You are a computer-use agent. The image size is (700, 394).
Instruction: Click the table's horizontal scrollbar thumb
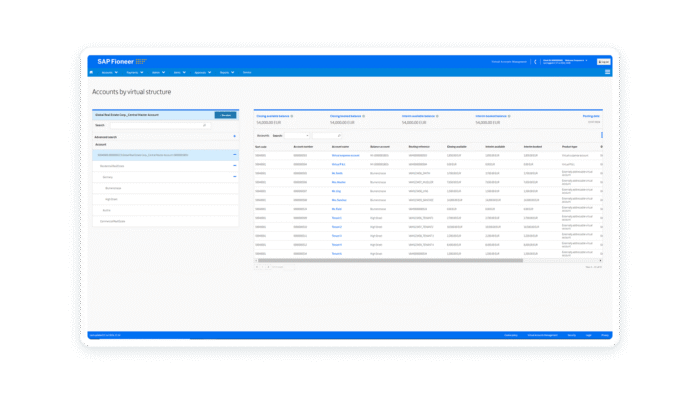point(390,261)
